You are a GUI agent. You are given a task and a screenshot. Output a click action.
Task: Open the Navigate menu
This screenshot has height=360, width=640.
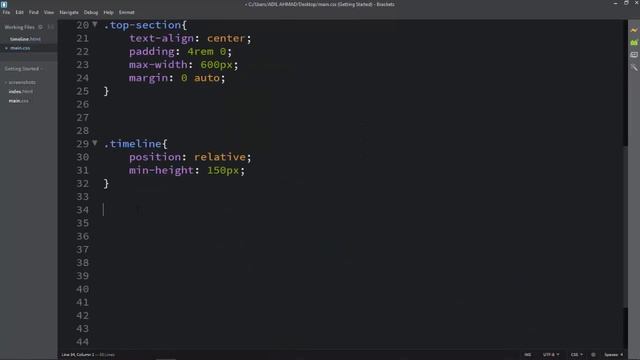coord(69,12)
